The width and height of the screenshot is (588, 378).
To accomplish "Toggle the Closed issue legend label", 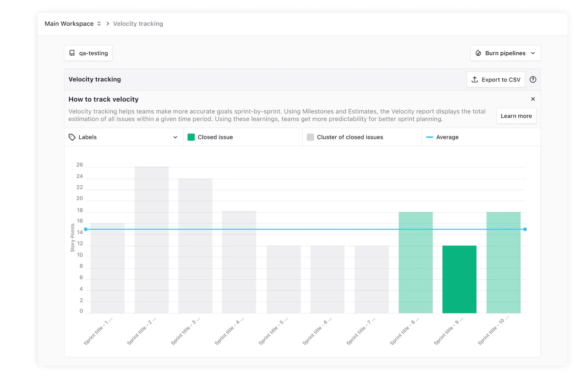I will click(215, 137).
